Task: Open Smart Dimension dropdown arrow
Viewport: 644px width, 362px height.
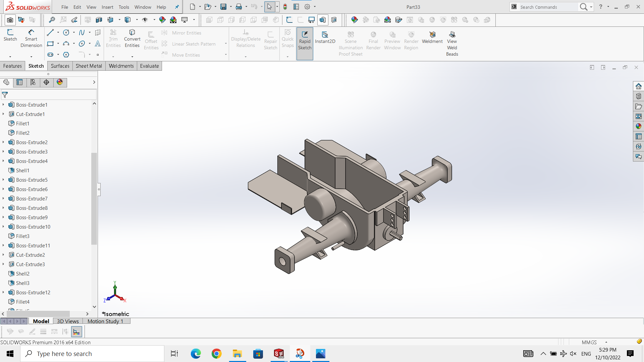Action: point(31,57)
